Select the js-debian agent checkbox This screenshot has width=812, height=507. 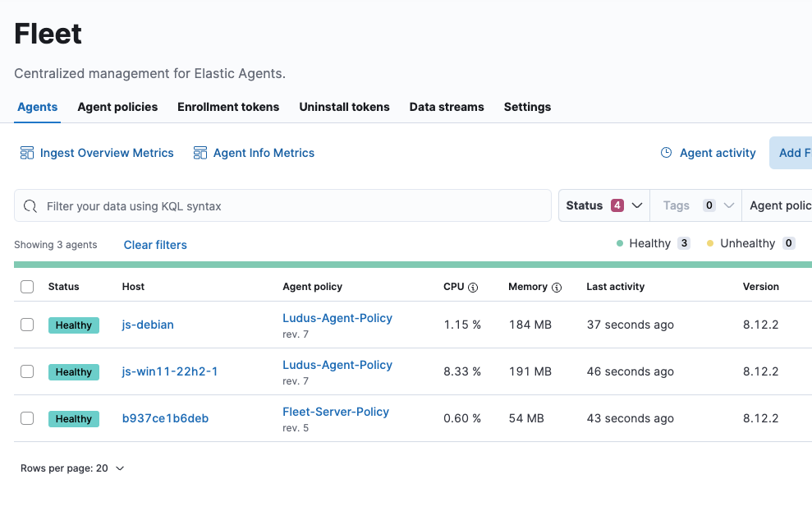pos(27,325)
